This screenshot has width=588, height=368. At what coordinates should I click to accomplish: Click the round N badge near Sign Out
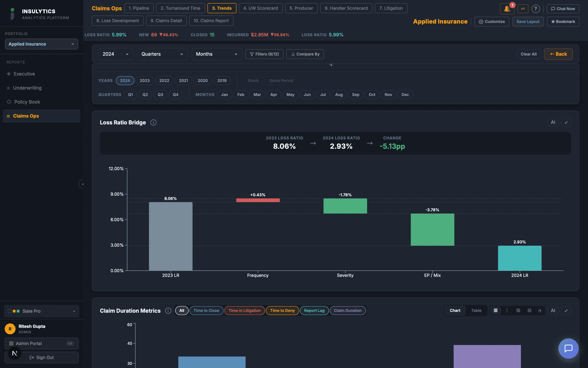click(15, 353)
